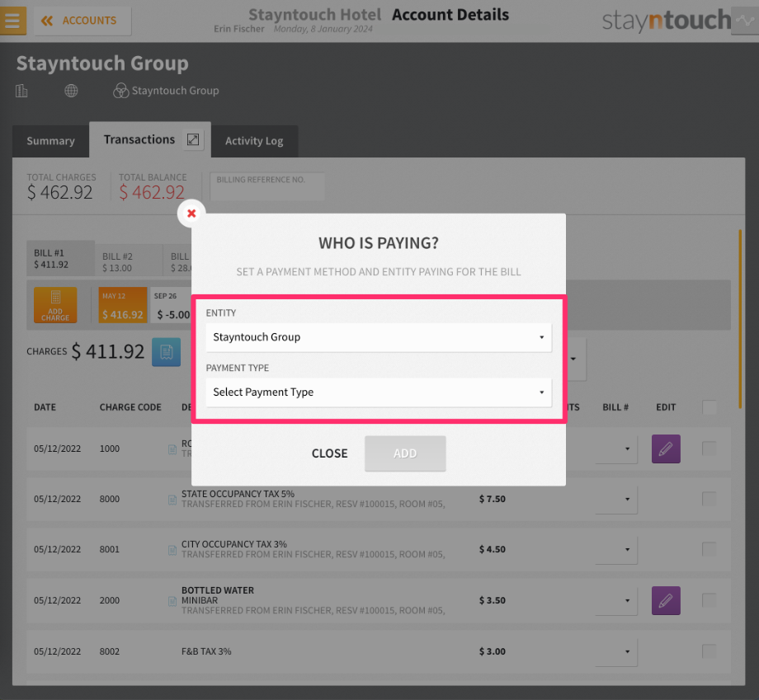Check the F&B Tax 3% row checkbox
Image resolution: width=759 pixels, height=700 pixels.
709,651
